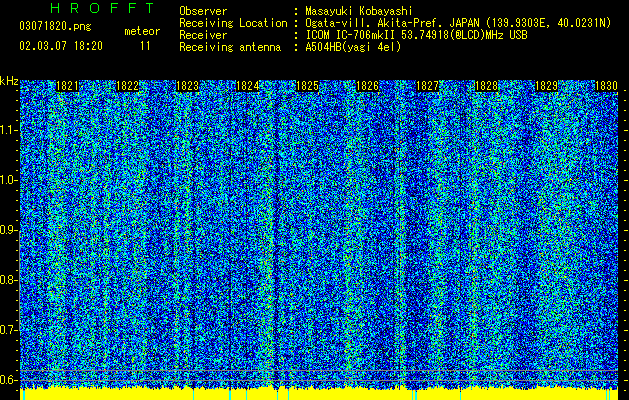The width and height of the screenshot is (629, 400).
Task: Click the 1824 time marker
Action: (247, 86)
